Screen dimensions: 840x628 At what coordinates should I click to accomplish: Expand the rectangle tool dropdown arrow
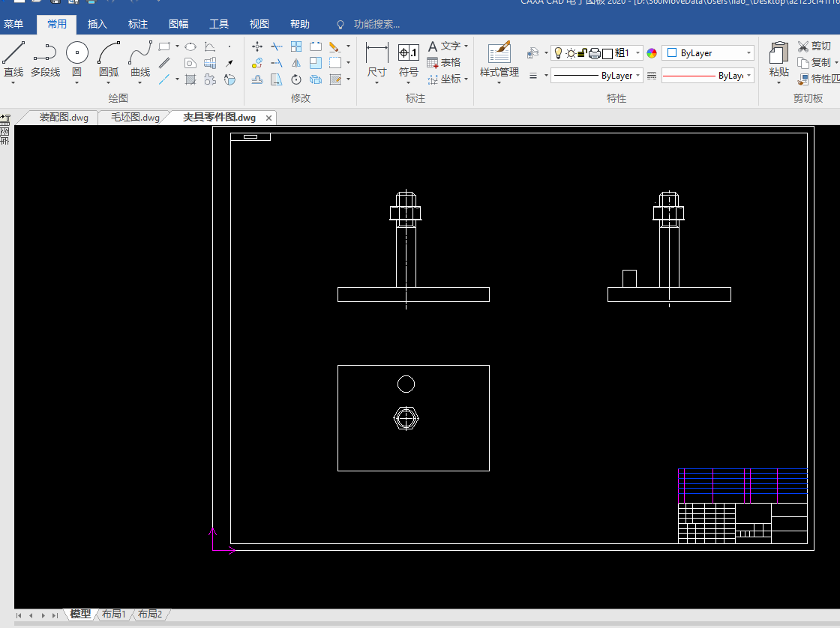coord(177,46)
